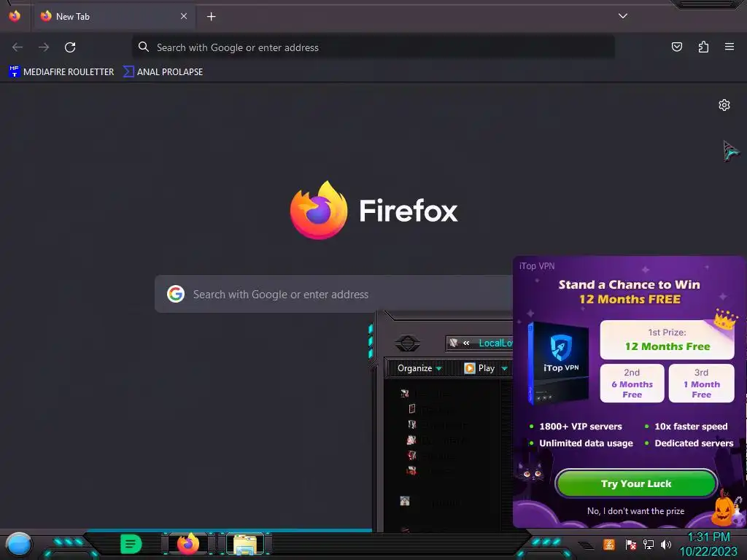Click the 10x faster speed text
The width and height of the screenshot is (747, 560).
691,427
